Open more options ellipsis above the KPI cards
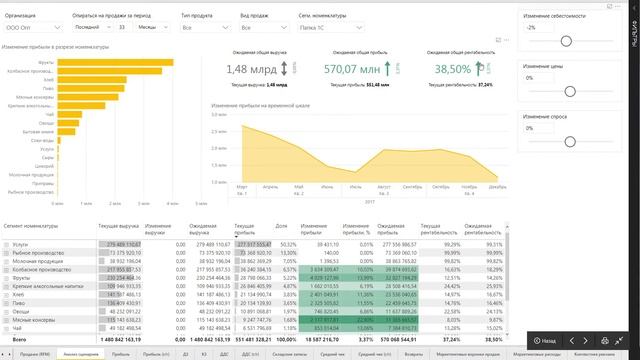 pyautogui.click(x=507, y=40)
